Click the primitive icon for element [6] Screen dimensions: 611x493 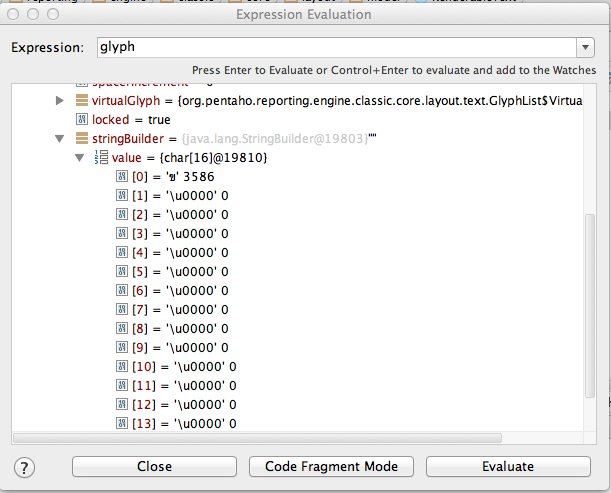pos(122,290)
